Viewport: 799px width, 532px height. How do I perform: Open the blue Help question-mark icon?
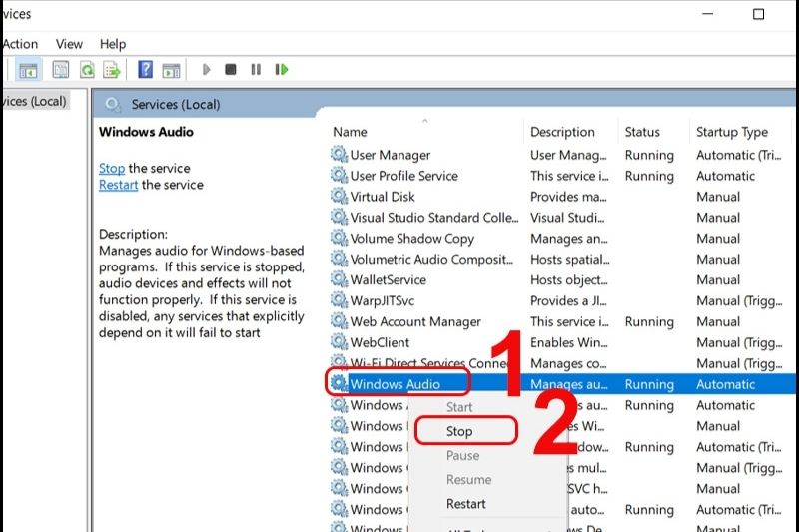[145, 69]
